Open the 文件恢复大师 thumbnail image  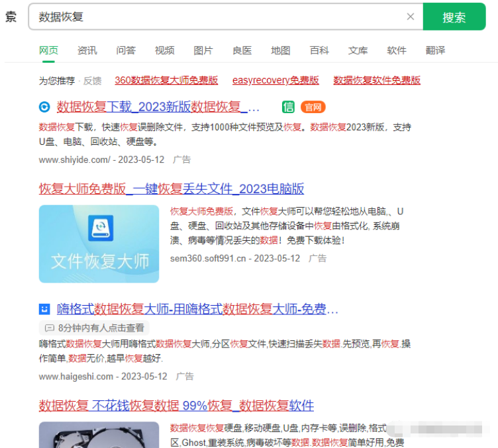[99, 244]
